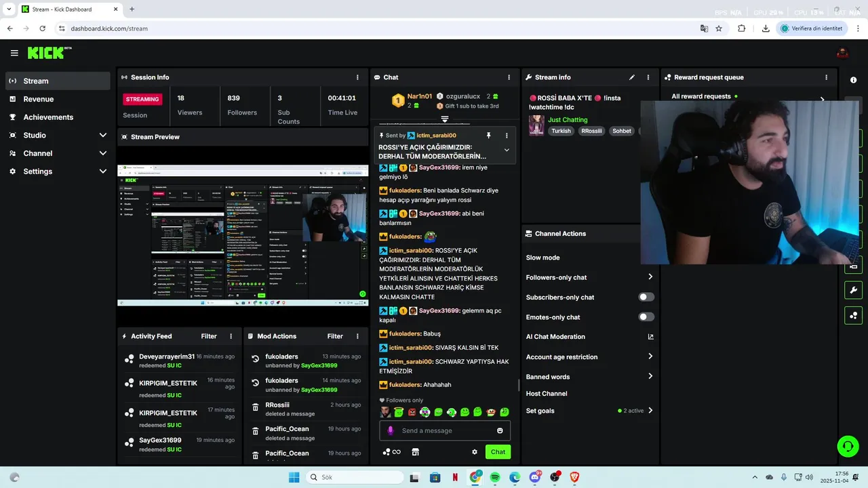Click the wrench tool icon on right rail
This screenshot has height=488, width=868.
[853, 291]
